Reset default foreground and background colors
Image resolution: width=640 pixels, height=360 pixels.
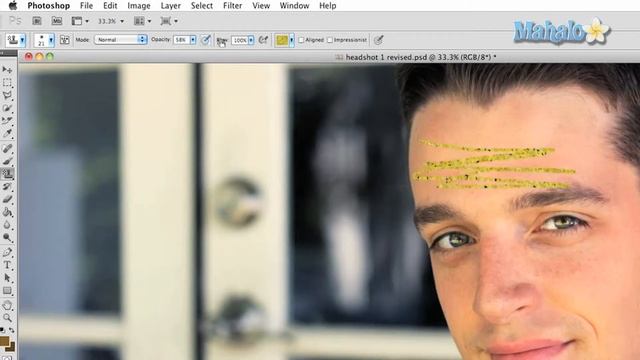pyautogui.click(x=3, y=330)
